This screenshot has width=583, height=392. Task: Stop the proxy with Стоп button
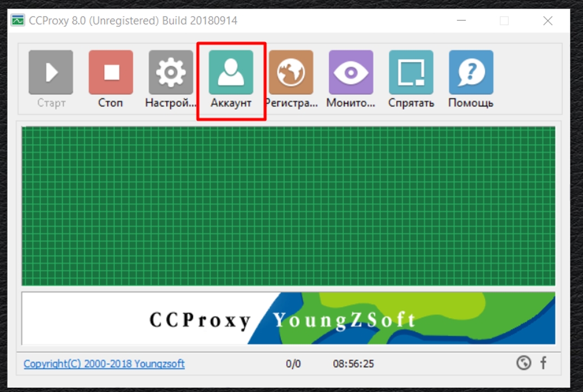[111, 72]
